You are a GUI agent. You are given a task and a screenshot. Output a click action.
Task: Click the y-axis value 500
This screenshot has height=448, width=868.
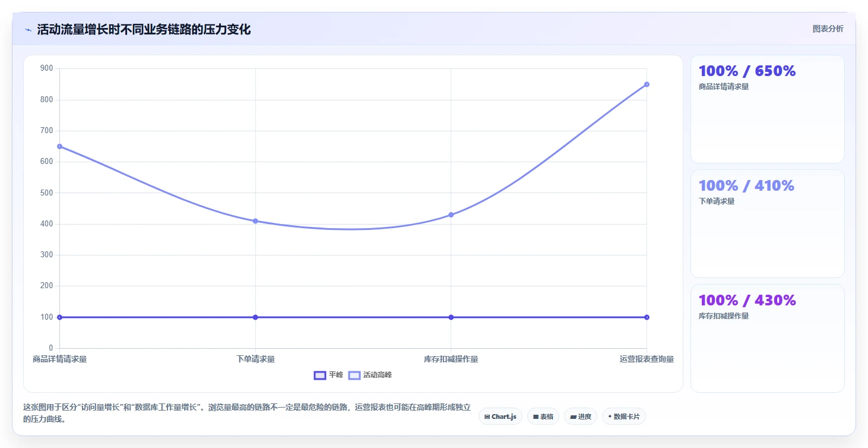(47, 193)
